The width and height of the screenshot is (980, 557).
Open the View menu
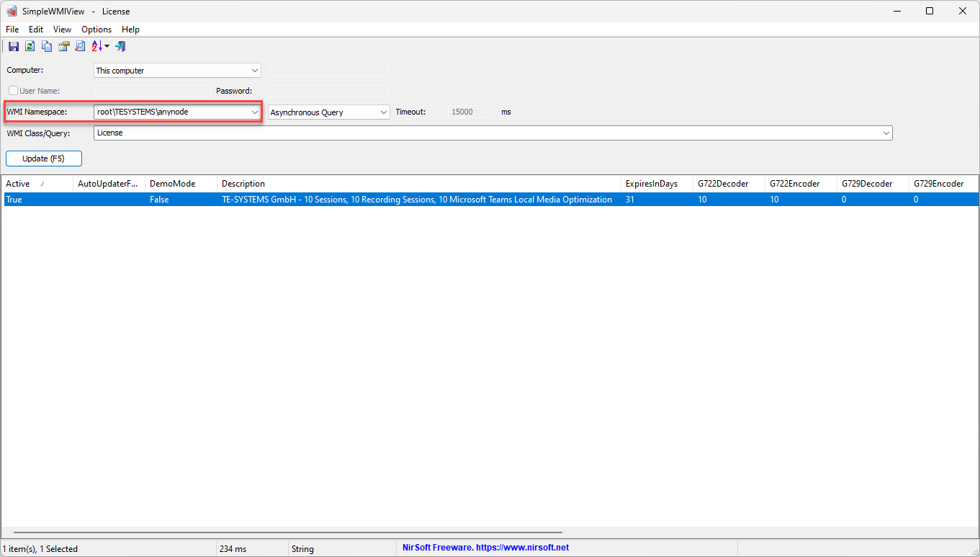[62, 30]
